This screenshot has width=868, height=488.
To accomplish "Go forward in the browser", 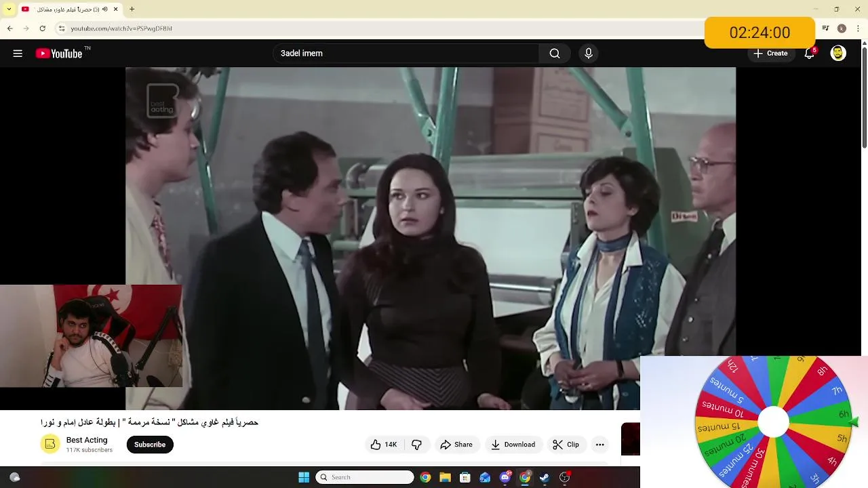I will 26,28.
